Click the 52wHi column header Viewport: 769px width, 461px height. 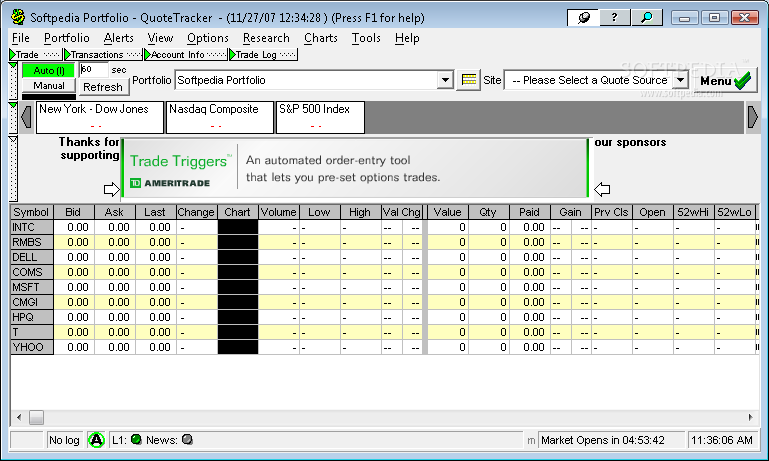point(693,212)
